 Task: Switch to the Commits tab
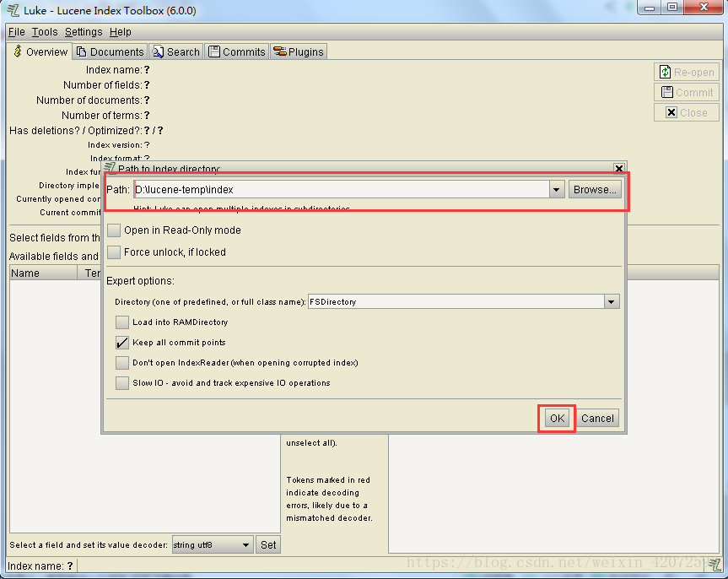click(237, 51)
